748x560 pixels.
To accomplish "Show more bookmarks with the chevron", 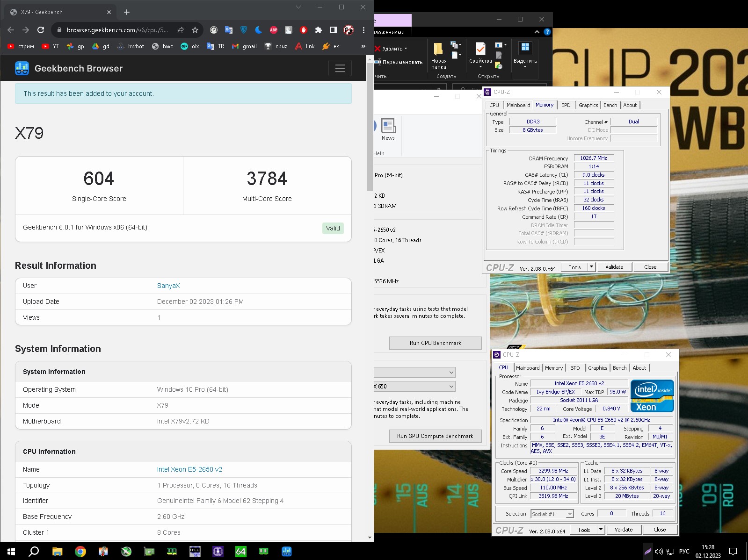I will (363, 46).
